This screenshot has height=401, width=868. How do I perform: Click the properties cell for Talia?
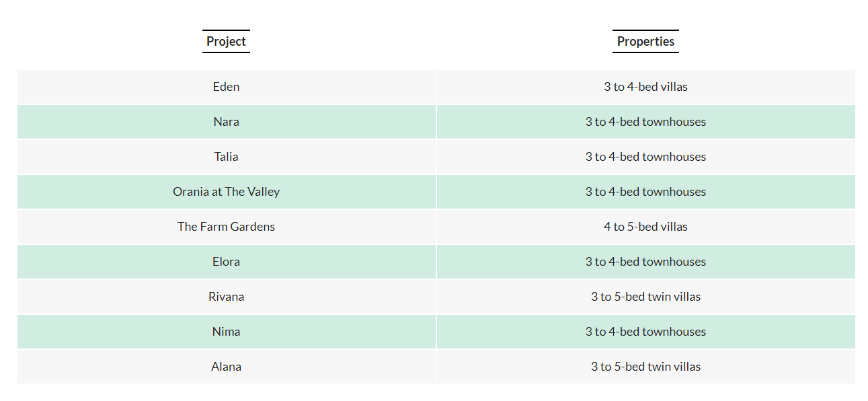tap(645, 157)
